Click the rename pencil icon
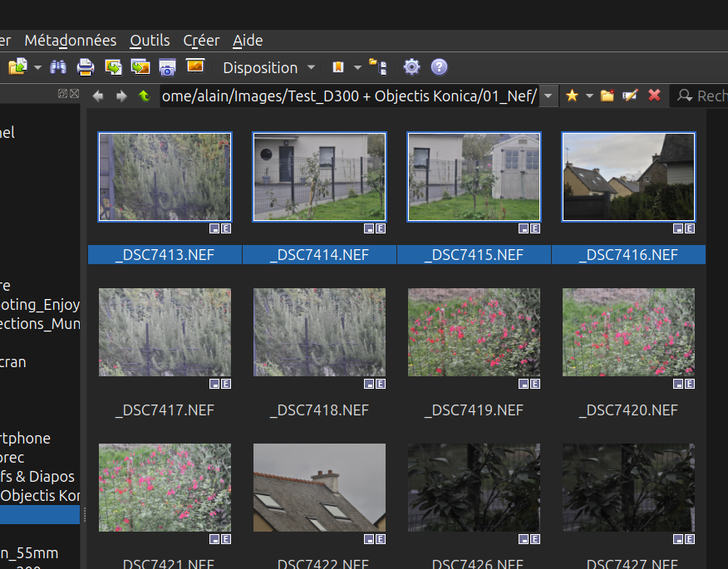Viewport: 728px width, 569px height. [630, 96]
